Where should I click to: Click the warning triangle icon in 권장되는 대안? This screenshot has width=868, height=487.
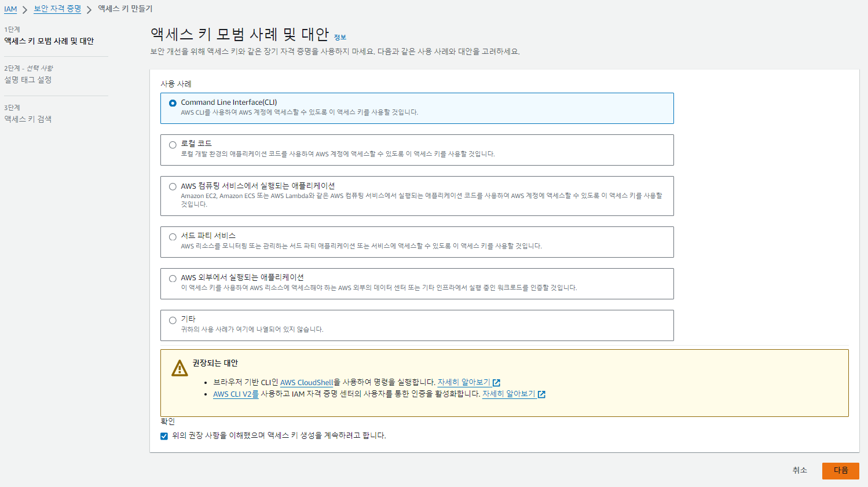[x=180, y=368]
